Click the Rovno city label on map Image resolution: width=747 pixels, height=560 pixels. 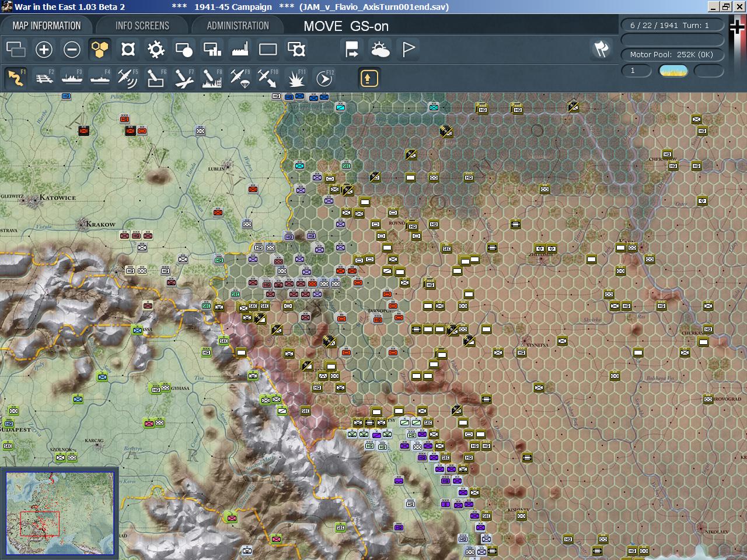(396, 223)
